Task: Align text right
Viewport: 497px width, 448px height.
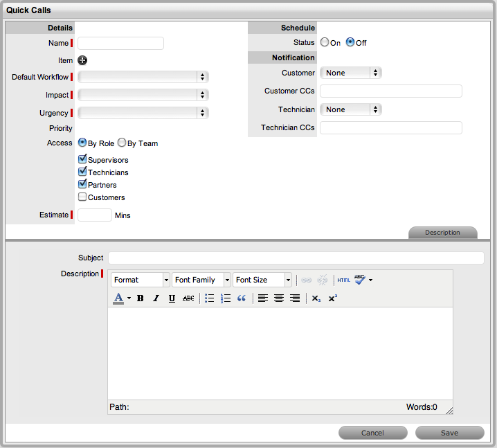Action: 295,298
